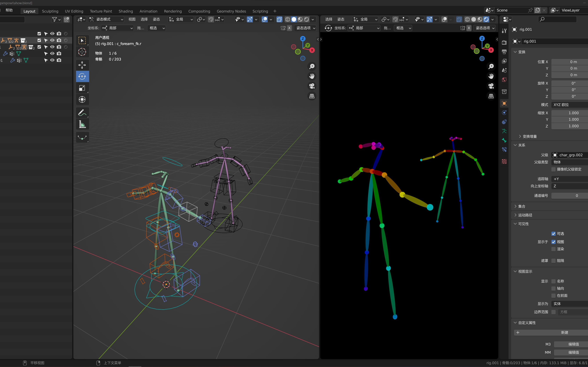Select the Scale tool in left toolbar
588x367 pixels.
point(82,88)
